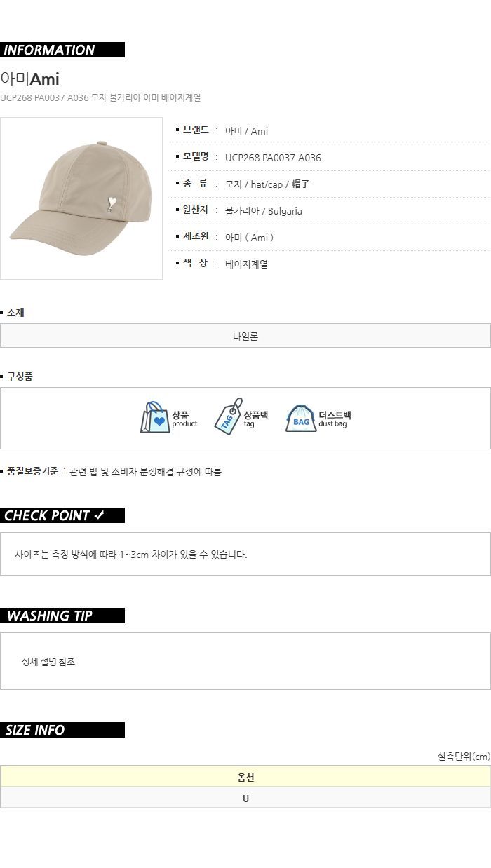Image resolution: width=491 pixels, height=868 pixels.
Task: Click the 아미Ami product title
Action: 29,79
